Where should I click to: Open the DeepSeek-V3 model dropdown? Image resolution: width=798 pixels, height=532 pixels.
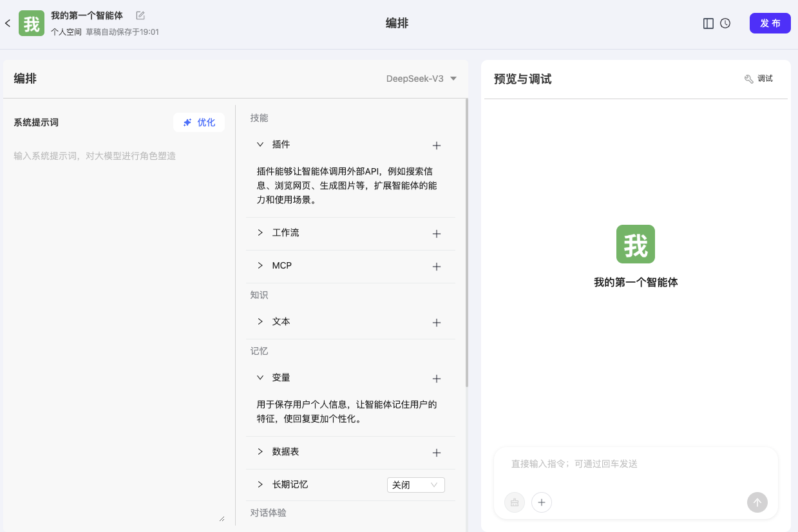(421, 79)
